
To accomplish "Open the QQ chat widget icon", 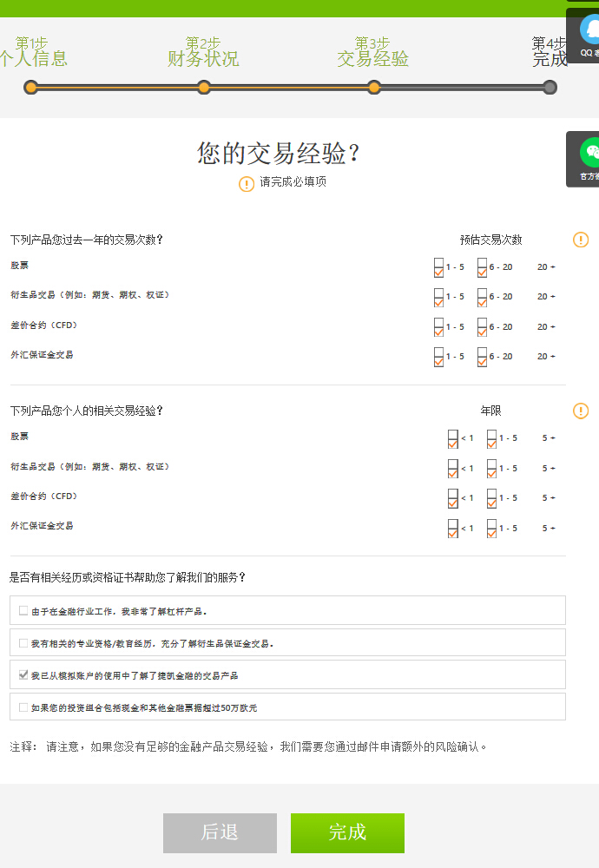I will (x=589, y=30).
